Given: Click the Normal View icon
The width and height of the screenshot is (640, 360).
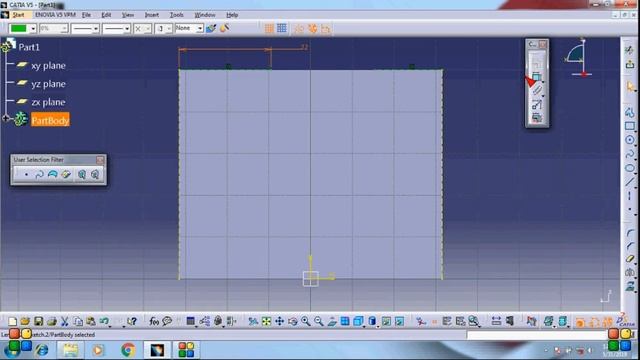Looking at the screenshot, I should tap(332, 322).
